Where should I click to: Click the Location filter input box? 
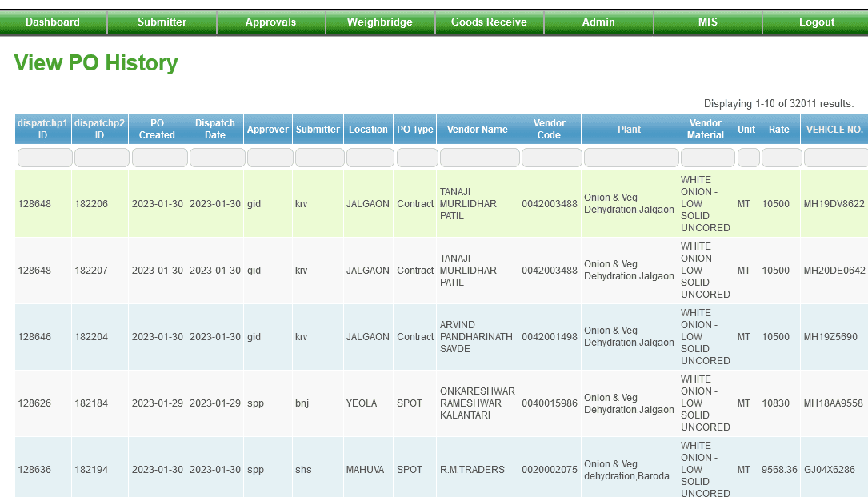coord(368,157)
